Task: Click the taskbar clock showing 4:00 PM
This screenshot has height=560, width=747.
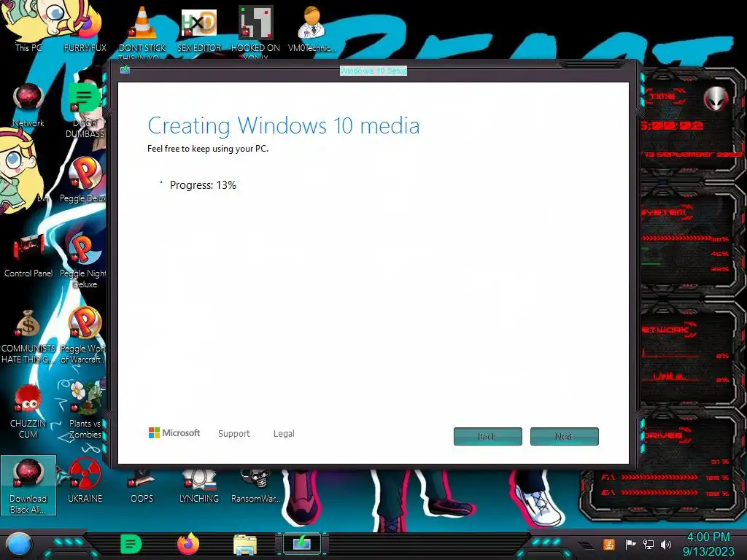Action: [x=708, y=537]
